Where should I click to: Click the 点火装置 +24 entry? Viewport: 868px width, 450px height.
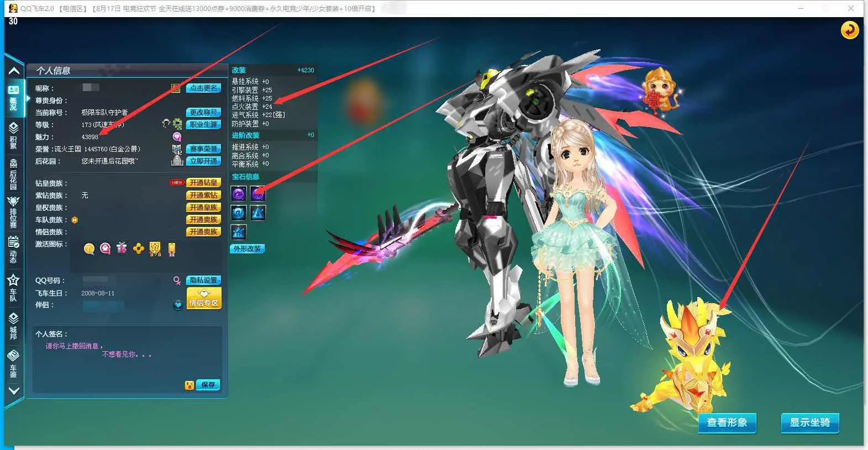tap(252, 107)
